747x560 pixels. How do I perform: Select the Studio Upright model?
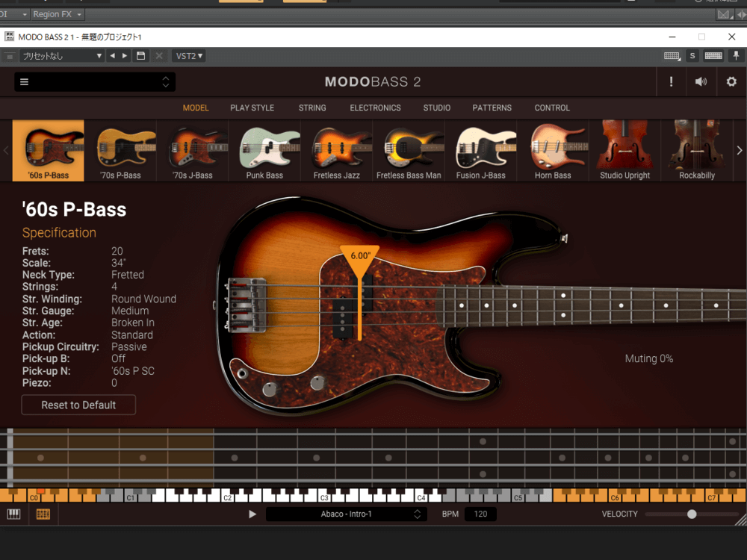[624, 151]
